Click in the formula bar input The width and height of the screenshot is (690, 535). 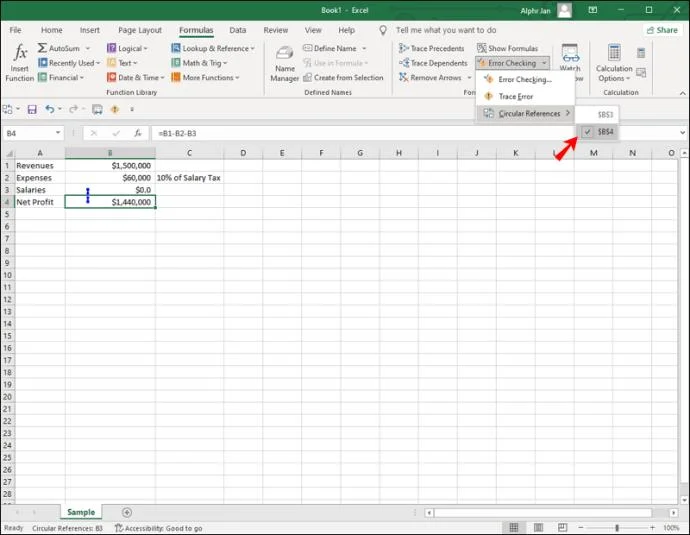tap(414, 133)
